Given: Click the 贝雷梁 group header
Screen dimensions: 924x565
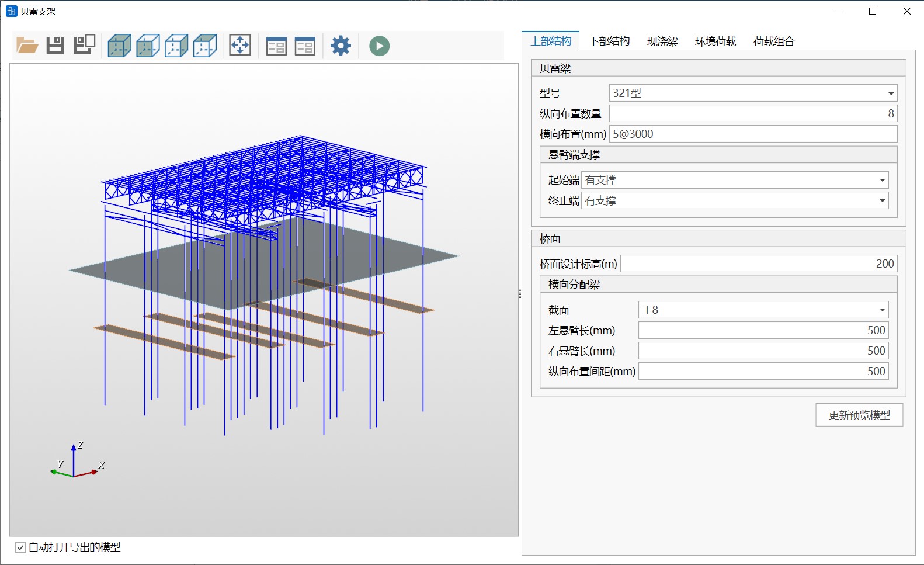Looking at the screenshot, I should coord(718,68).
